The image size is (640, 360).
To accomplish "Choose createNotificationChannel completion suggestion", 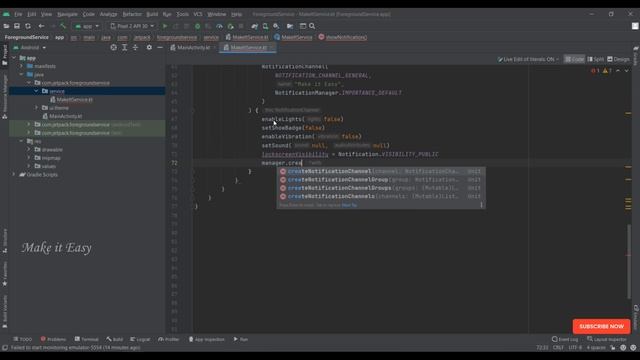I will [x=381, y=171].
